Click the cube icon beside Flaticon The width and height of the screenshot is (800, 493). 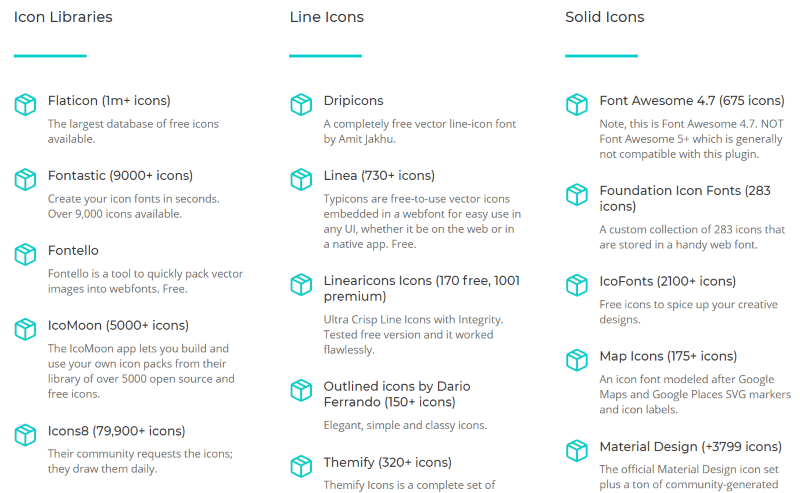[25, 105]
